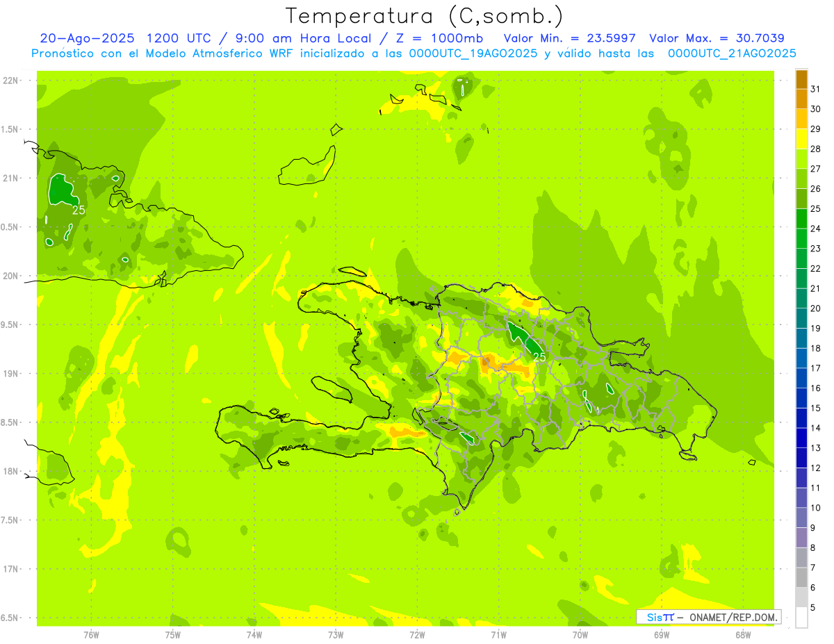This screenshot has width=834, height=644.
Task: Click legend value "22"
Action: (x=816, y=269)
